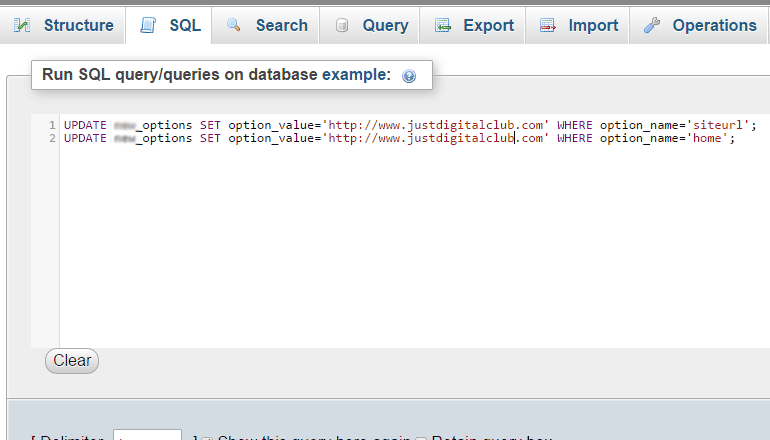Open SQL help via the blue question-mark icon
770x440 pixels.
[409, 76]
